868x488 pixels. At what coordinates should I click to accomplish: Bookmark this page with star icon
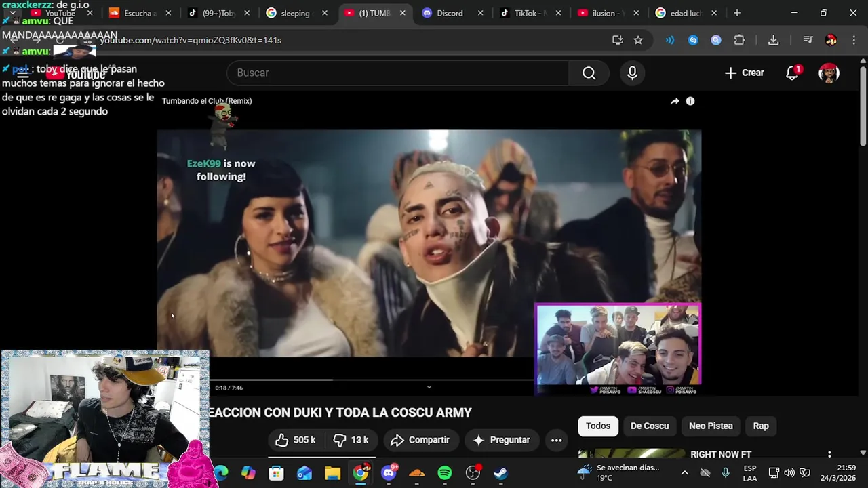click(638, 40)
